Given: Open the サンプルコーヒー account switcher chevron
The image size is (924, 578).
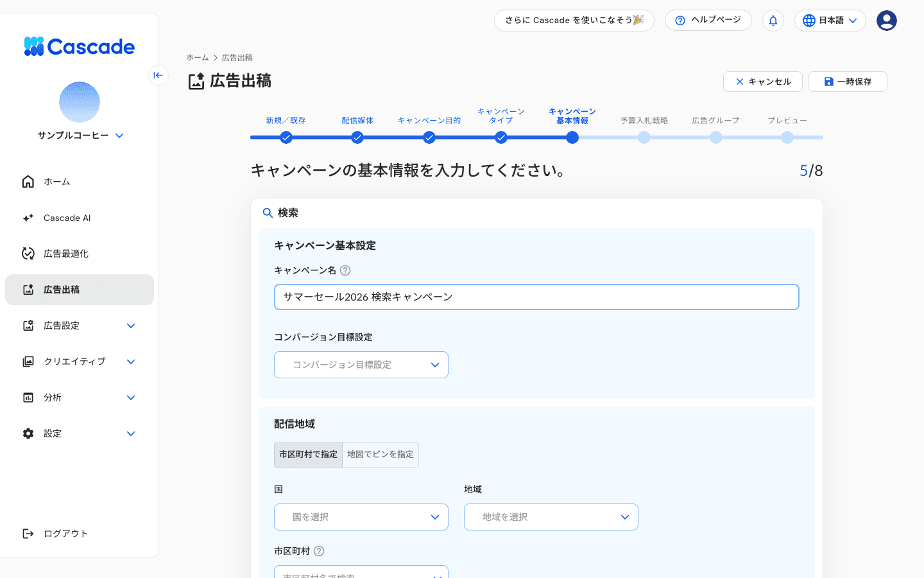Looking at the screenshot, I should pyautogui.click(x=119, y=136).
